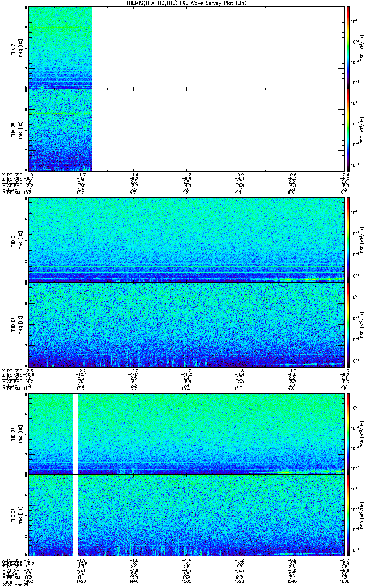Viewport: 368px width, 588px height.
Task: Click the THA BL freq [Hz] axis label
Action: pyautogui.click(x=20, y=48)
